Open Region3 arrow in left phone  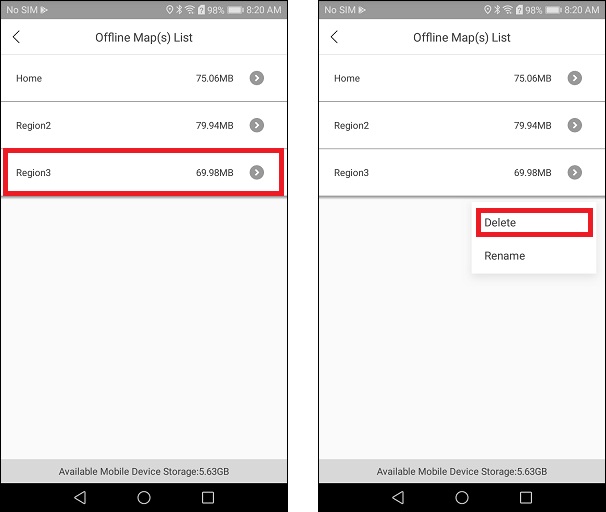(x=257, y=172)
